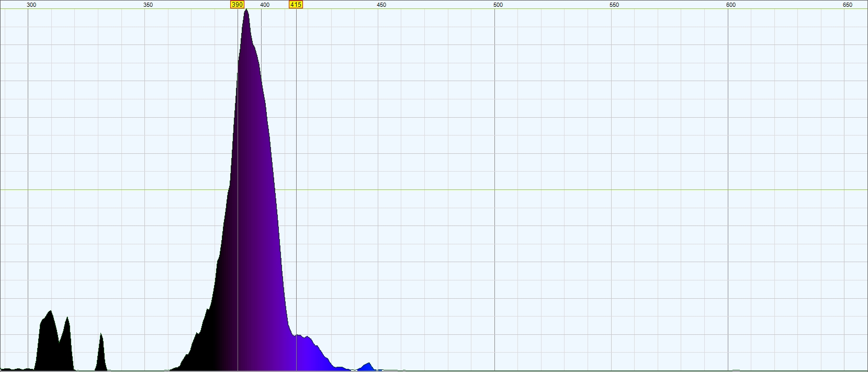
Task: Select the yellow 415 wavelength marker label
Action: [296, 4]
